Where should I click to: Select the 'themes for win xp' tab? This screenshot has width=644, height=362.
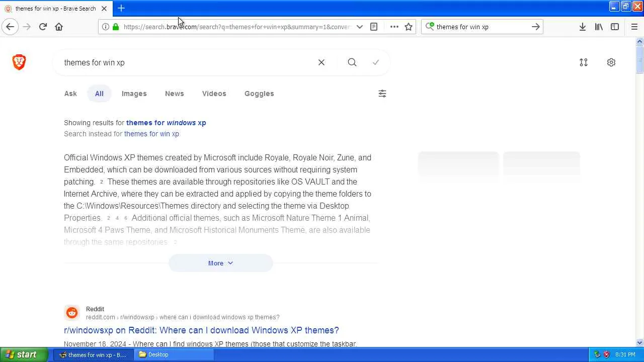point(55,9)
